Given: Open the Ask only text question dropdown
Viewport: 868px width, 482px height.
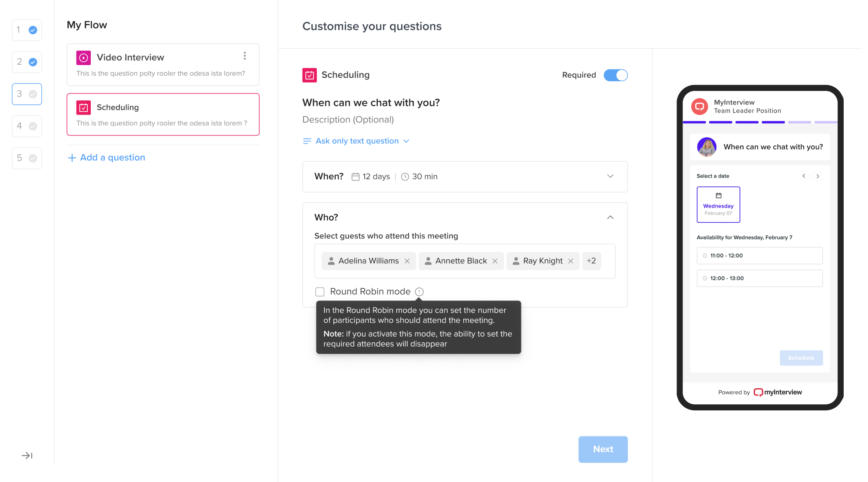Looking at the screenshot, I should (356, 141).
